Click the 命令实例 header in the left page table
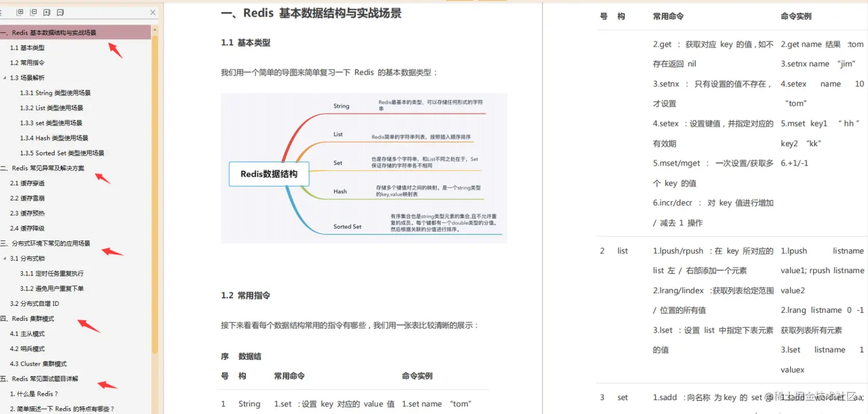The height and width of the screenshot is (414, 868). click(x=417, y=376)
